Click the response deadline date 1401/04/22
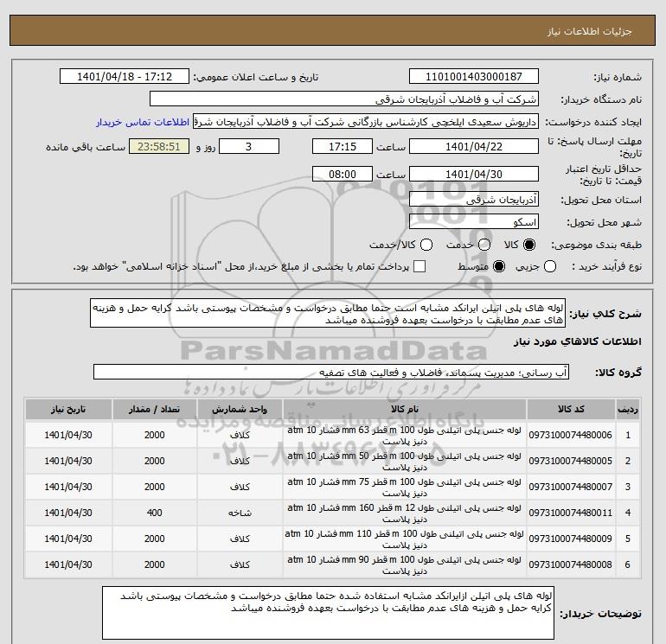 (x=474, y=146)
